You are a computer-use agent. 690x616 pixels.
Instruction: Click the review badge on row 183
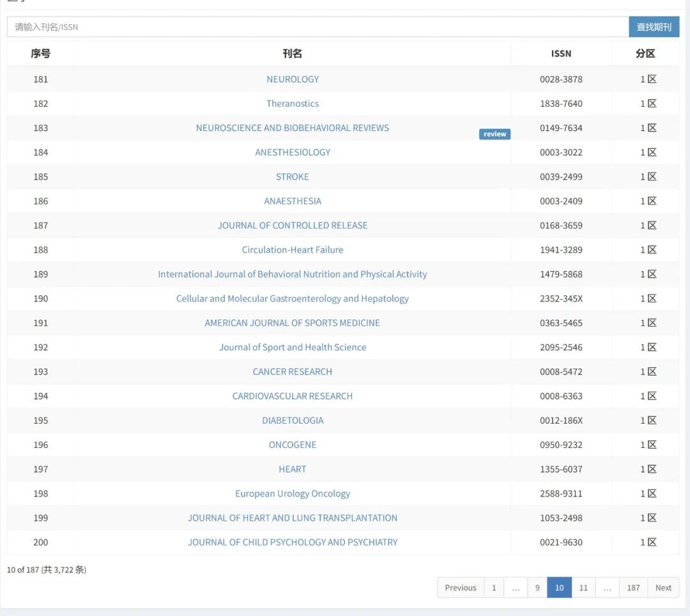(494, 134)
